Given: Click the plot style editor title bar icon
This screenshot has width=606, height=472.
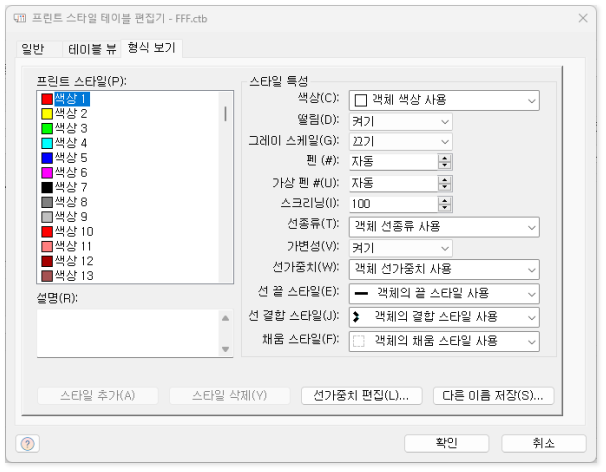Looking at the screenshot, I should click(20, 18).
